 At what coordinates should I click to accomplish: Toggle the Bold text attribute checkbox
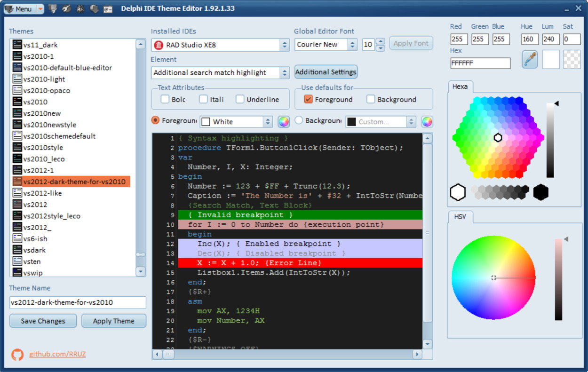point(165,99)
